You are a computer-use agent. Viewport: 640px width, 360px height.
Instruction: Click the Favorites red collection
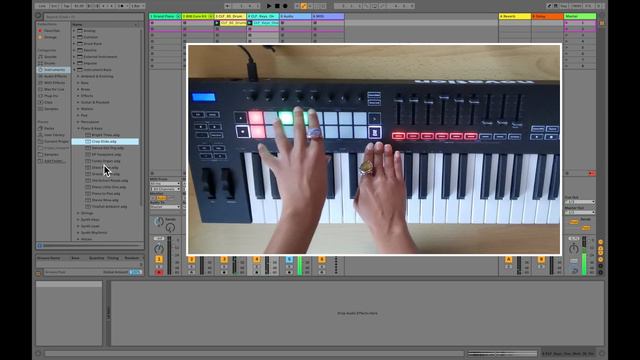click(x=50, y=31)
